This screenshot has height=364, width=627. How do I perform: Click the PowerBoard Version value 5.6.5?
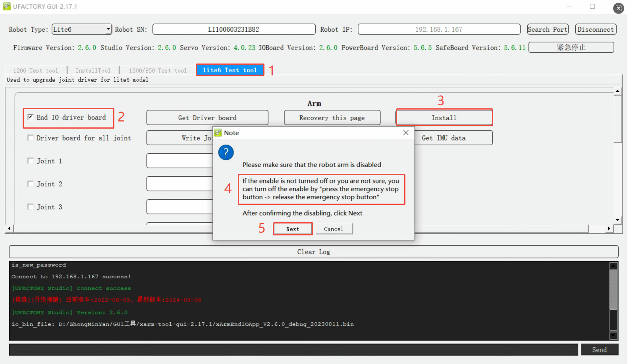click(423, 48)
